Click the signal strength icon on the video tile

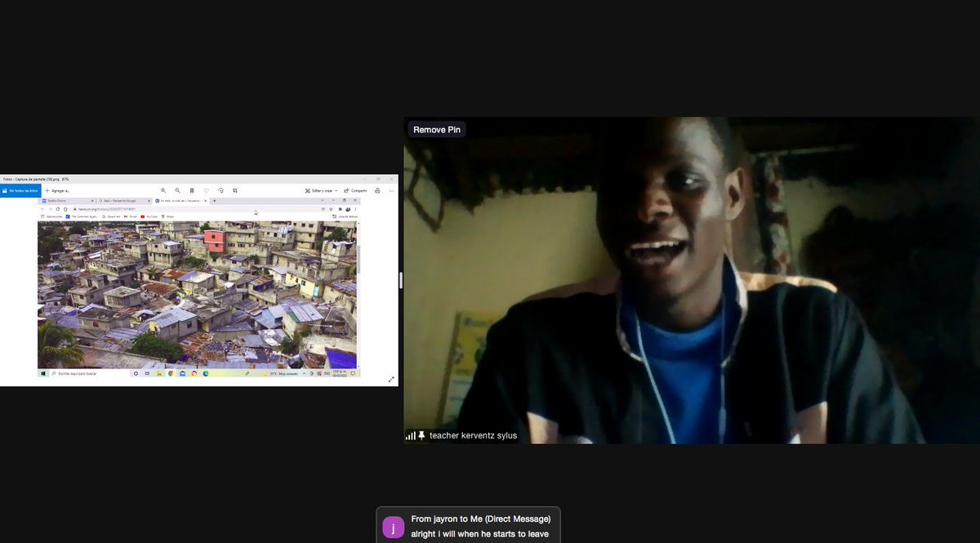pos(411,435)
